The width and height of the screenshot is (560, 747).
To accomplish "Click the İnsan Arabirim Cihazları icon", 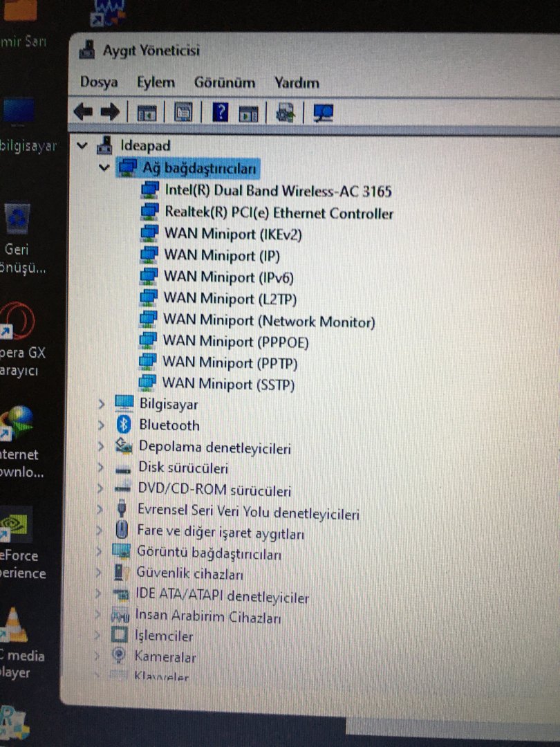I will click(x=120, y=616).
